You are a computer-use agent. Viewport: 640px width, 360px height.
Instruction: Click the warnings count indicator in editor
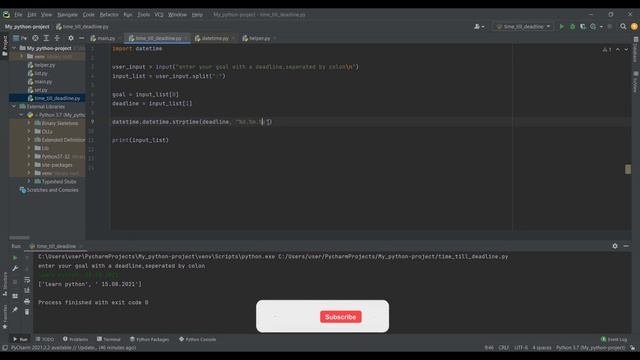click(x=607, y=49)
